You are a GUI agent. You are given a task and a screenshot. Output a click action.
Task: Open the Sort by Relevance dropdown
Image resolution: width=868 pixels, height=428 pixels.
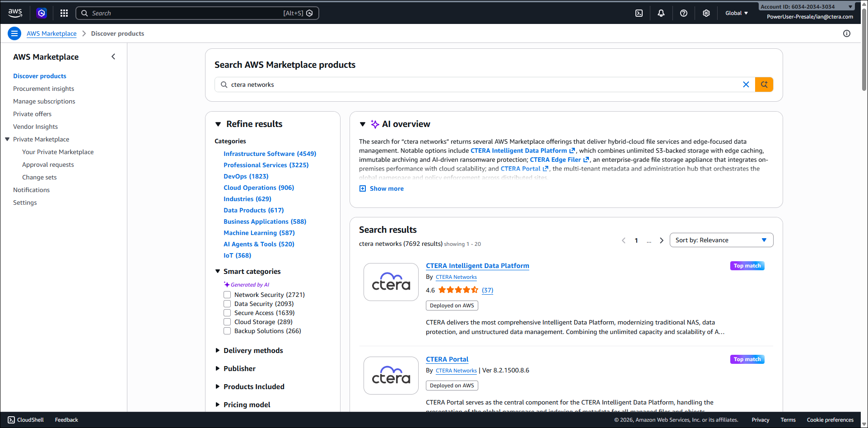tap(721, 240)
